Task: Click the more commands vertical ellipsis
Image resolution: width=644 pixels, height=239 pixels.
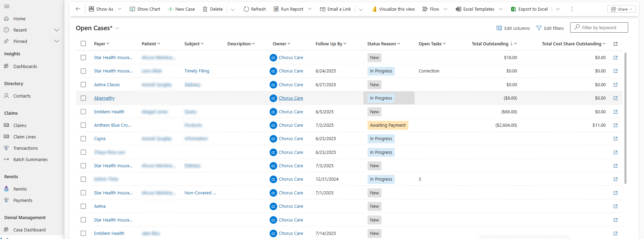Action: click(x=572, y=9)
